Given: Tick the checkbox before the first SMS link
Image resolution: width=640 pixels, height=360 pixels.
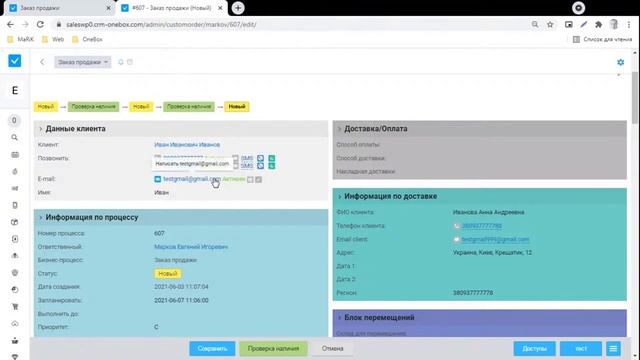Looking at the screenshot, I should (x=236, y=158).
